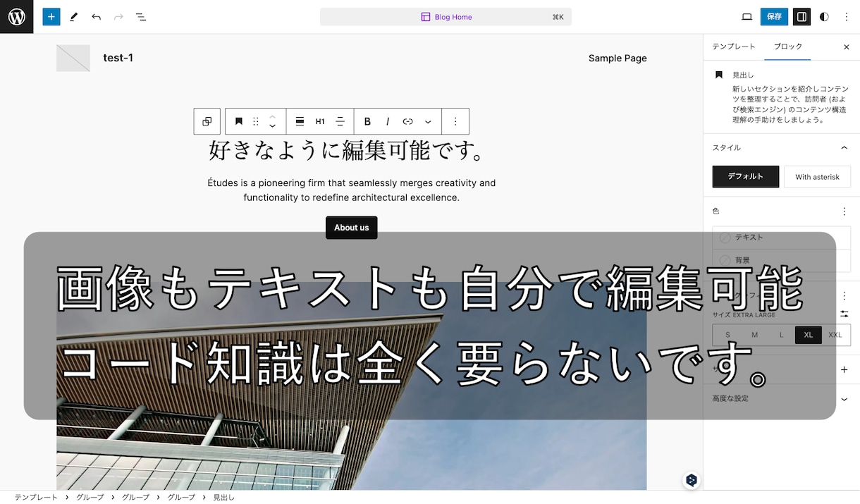Open the Sample Page navigation link

[x=618, y=59]
